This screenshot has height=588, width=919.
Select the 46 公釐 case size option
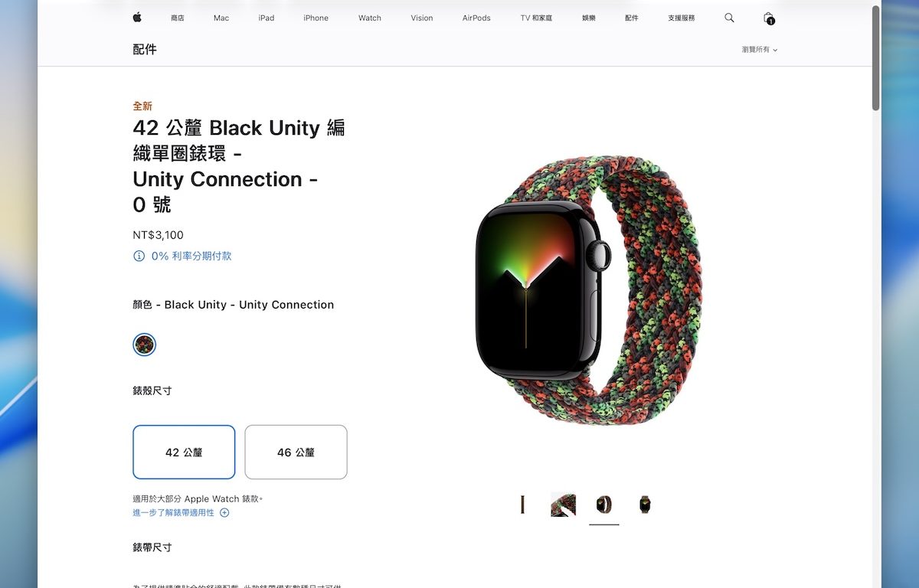click(296, 452)
